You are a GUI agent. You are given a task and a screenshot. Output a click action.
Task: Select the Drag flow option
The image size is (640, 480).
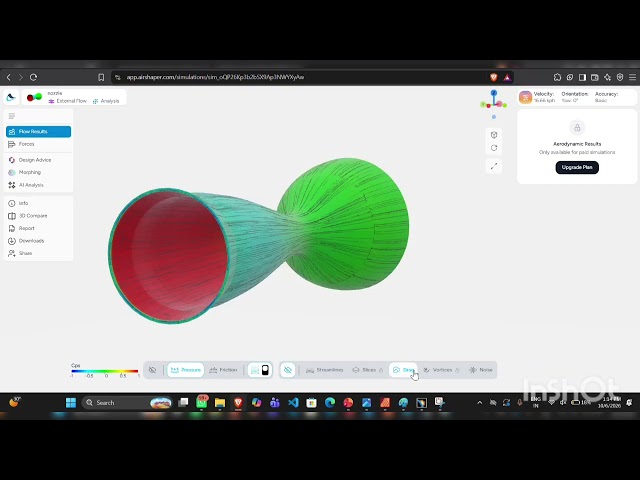click(403, 370)
